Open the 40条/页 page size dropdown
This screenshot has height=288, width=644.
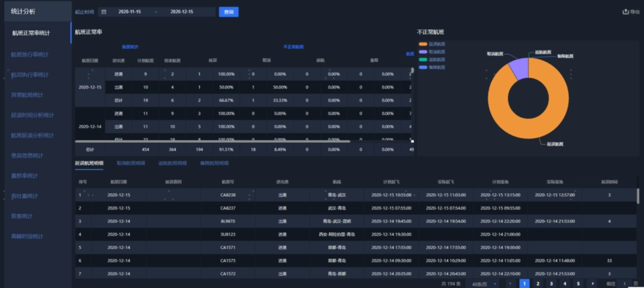pos(483,284)
